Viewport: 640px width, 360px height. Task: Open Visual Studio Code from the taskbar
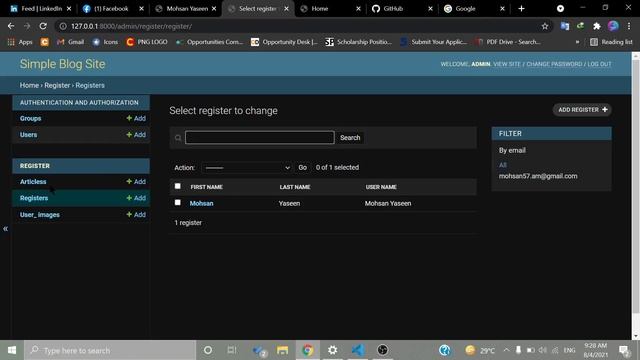[358, 350]
